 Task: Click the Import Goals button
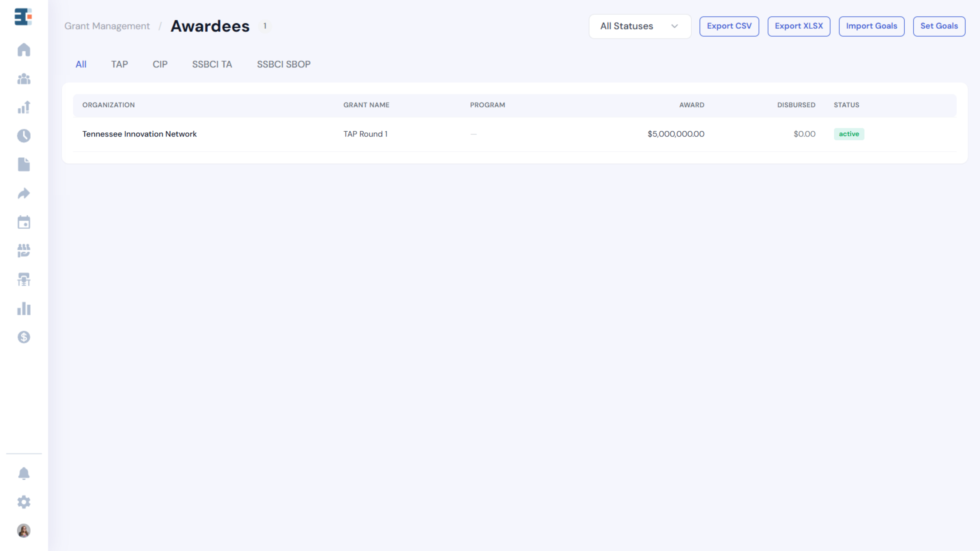[x=872, y=26]
